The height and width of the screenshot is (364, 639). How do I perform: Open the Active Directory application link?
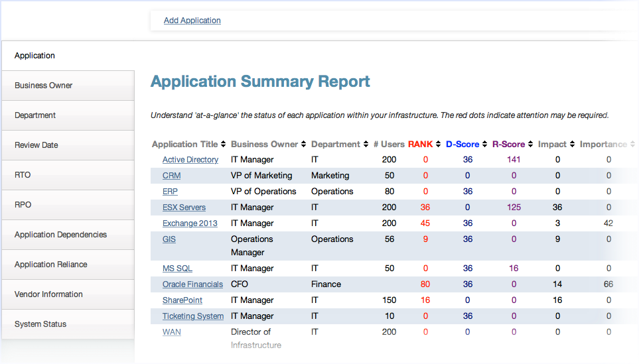click(x=190, y=160)
